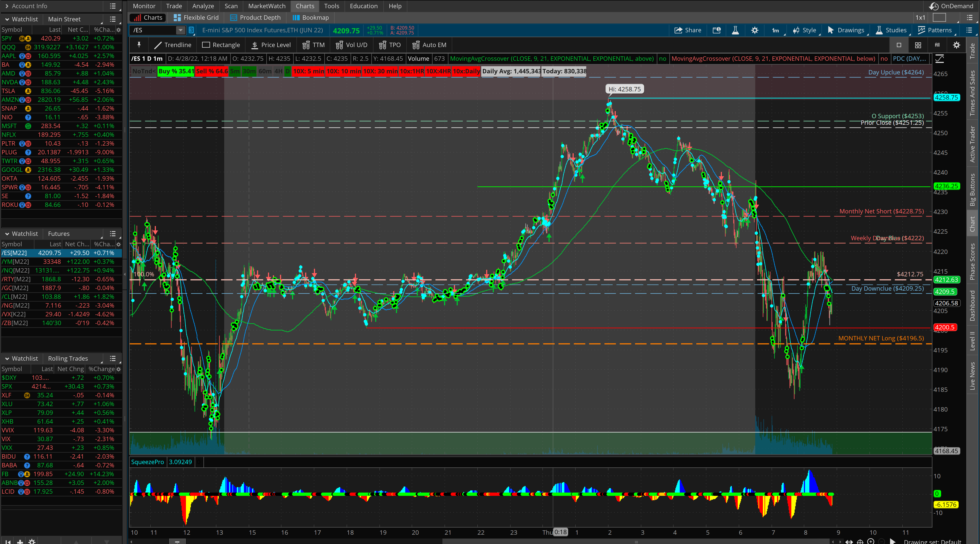980x544 pixels.
Task: Open the Flexible Grid view
Action: 196,17
